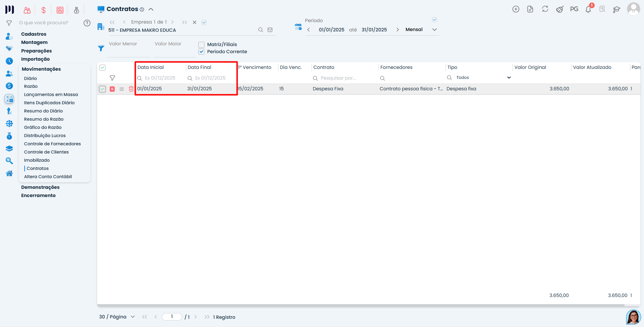644x327 pixels.
Task: Clear company selection X button
Action: pos(194,22)
